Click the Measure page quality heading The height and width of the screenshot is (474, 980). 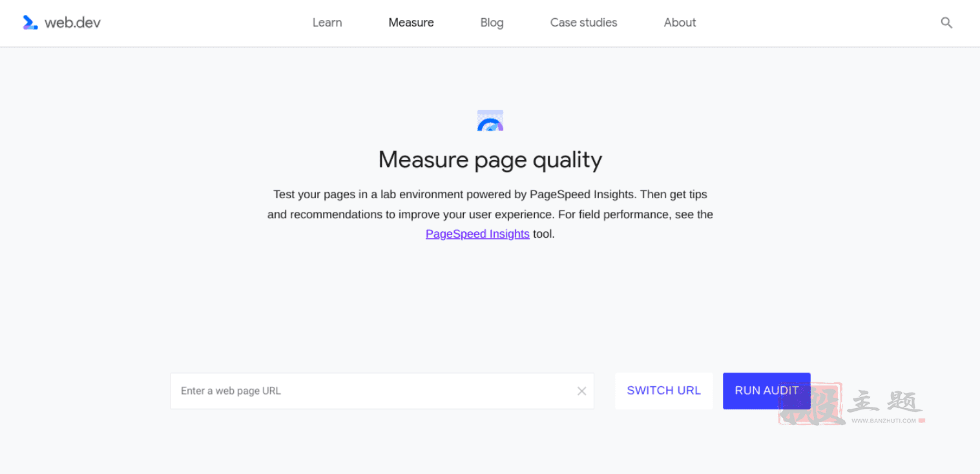(490, 160)
